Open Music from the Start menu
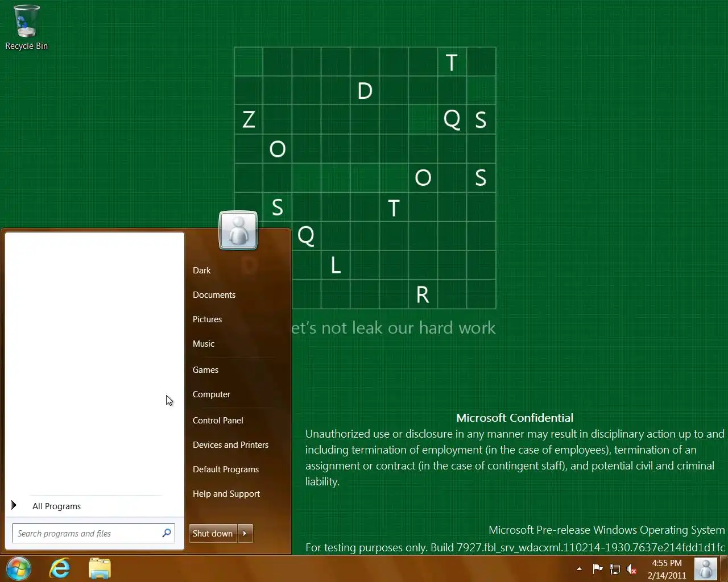 [x=204, y=344]
